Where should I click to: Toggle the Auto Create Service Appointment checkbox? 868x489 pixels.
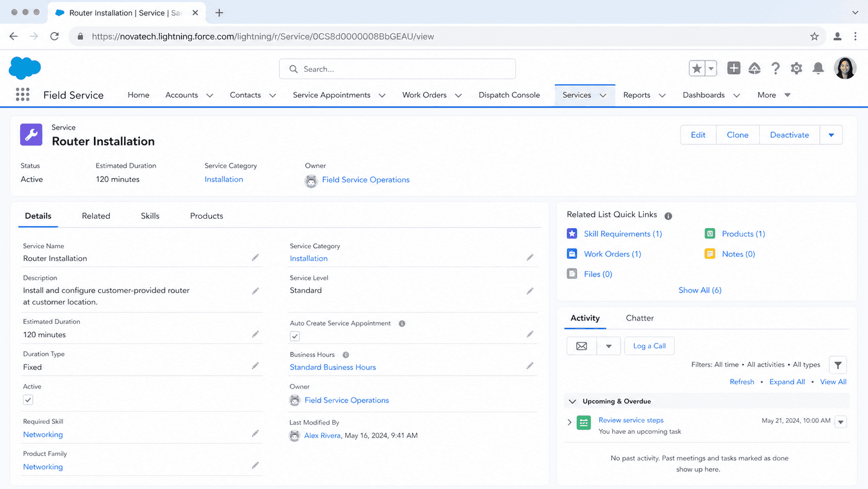coord(295,336)
